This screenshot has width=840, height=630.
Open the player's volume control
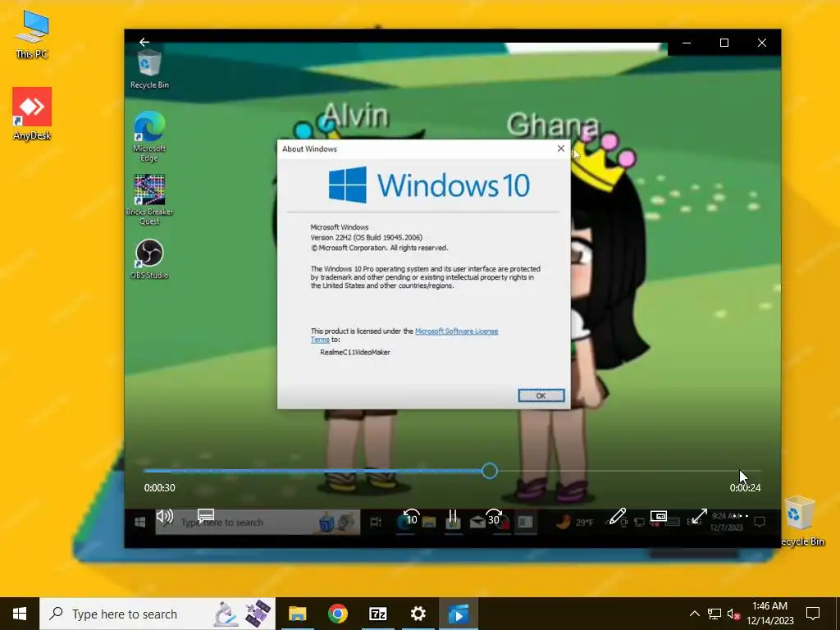click(164, 517)
